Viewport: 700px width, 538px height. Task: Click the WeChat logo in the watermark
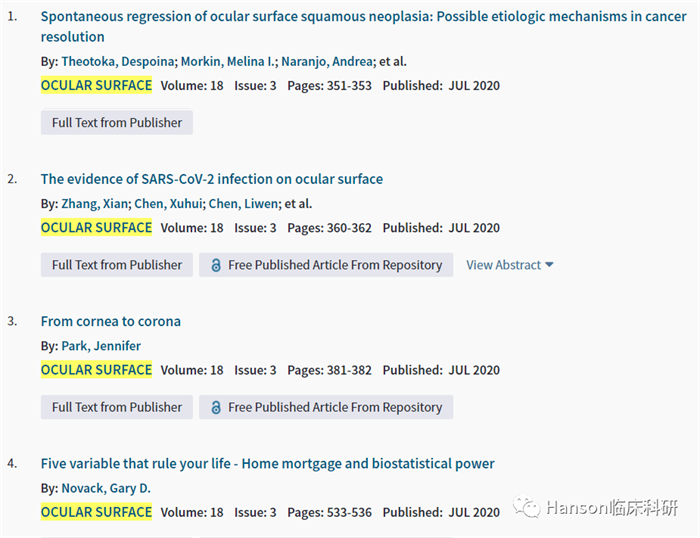pyautogui.click(x=526, y=508)
